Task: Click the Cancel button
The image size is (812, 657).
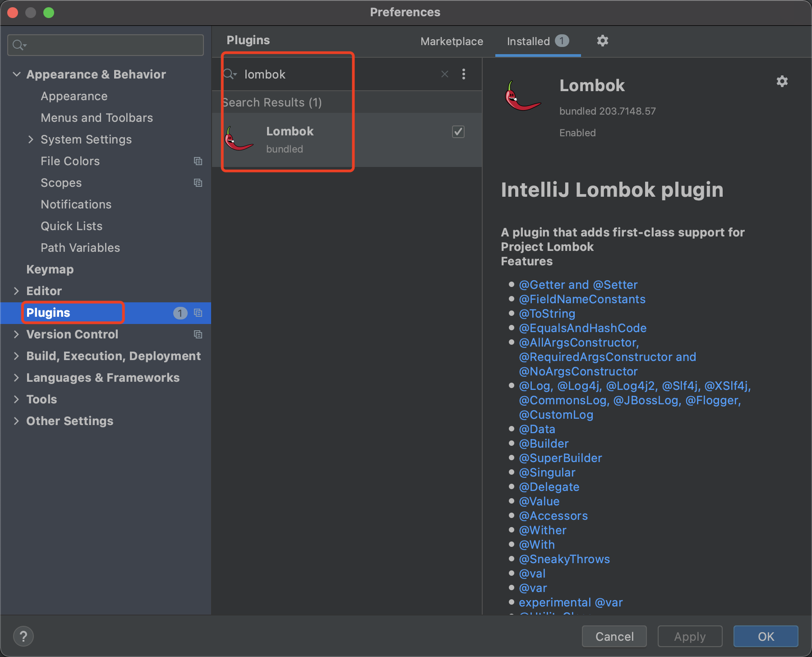Action: tap(614, 636)
